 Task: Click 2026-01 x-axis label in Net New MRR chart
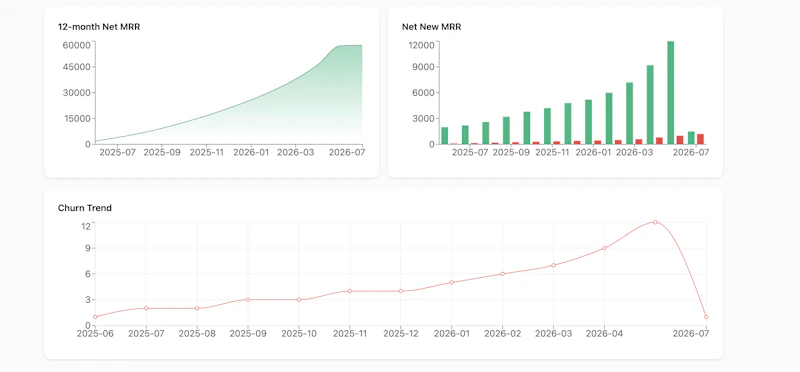point(594,153)
